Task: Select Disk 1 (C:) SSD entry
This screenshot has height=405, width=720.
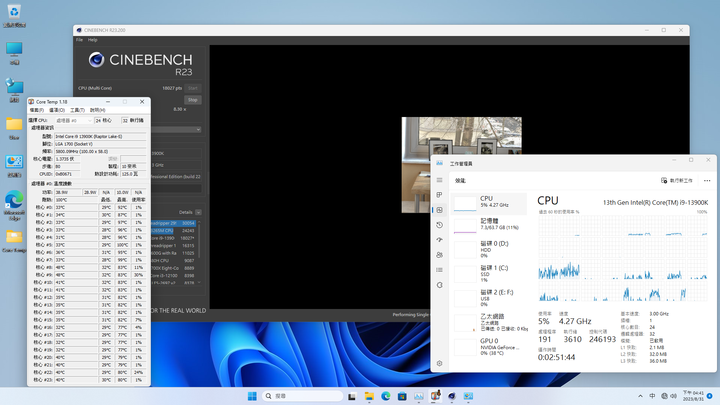Action: coord(489,274)
